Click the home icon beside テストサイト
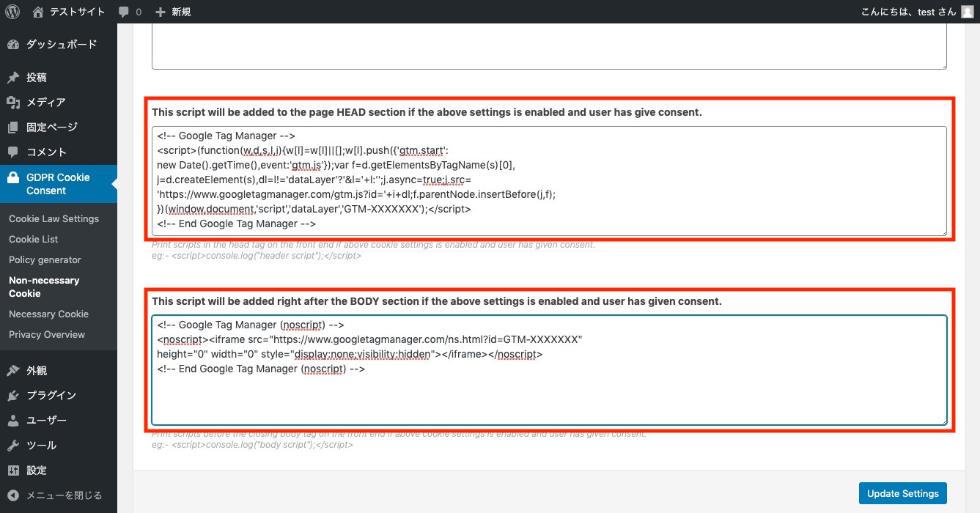 [x=39, y=12]
